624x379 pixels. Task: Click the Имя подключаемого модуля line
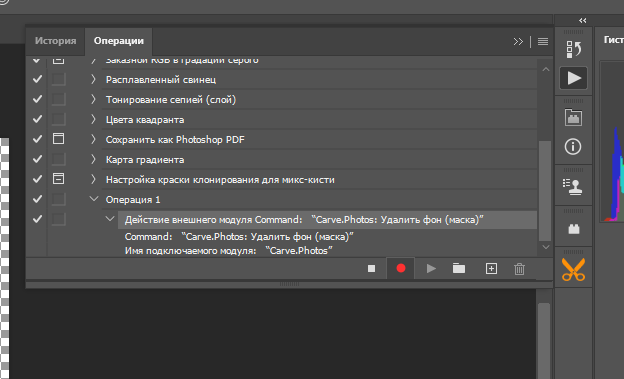229,251
